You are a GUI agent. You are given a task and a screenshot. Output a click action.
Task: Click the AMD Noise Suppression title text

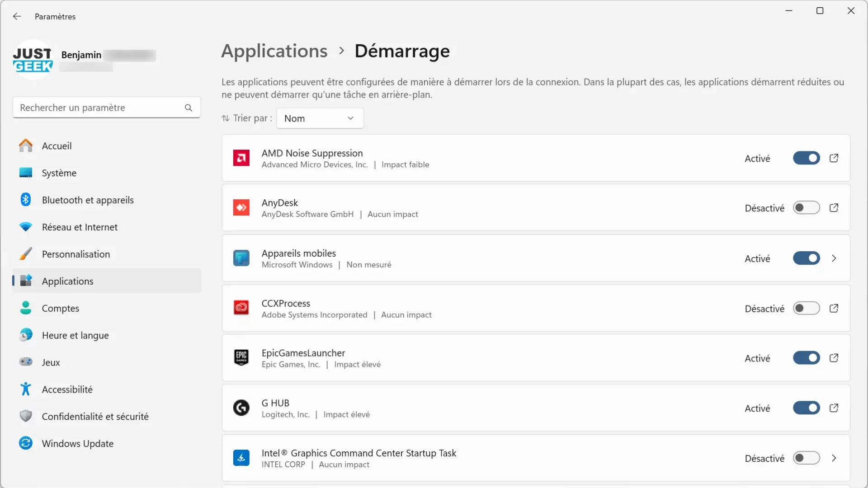point(312,153)
